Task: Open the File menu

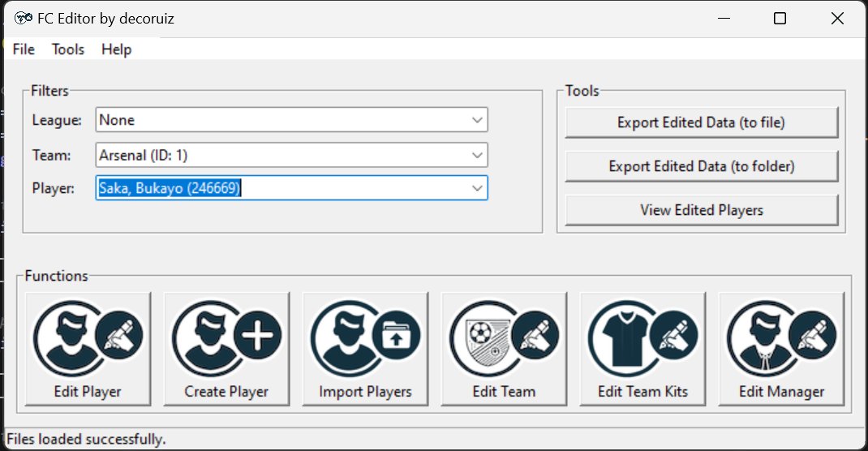Action: click(x=24, y=49)
